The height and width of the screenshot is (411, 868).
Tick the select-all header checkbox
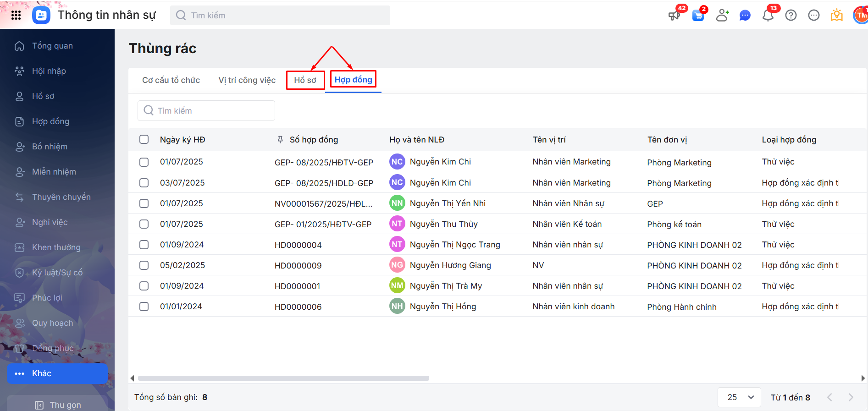[144, 139]
